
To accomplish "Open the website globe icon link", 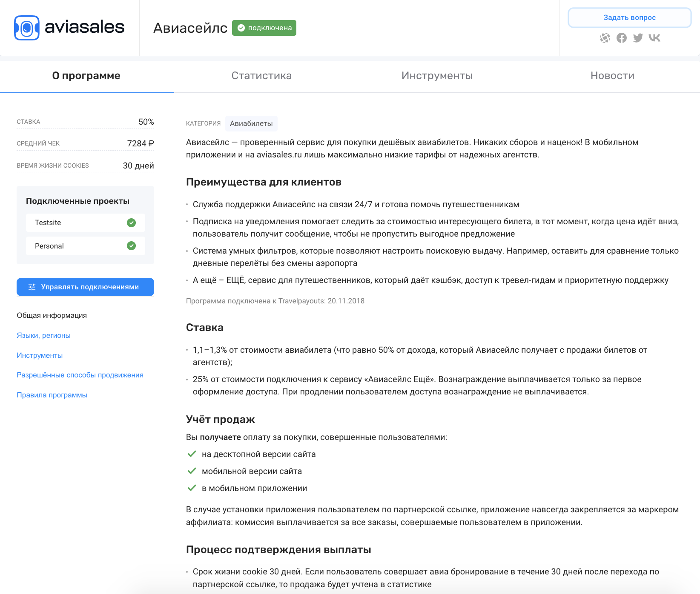I will (605, 38).
